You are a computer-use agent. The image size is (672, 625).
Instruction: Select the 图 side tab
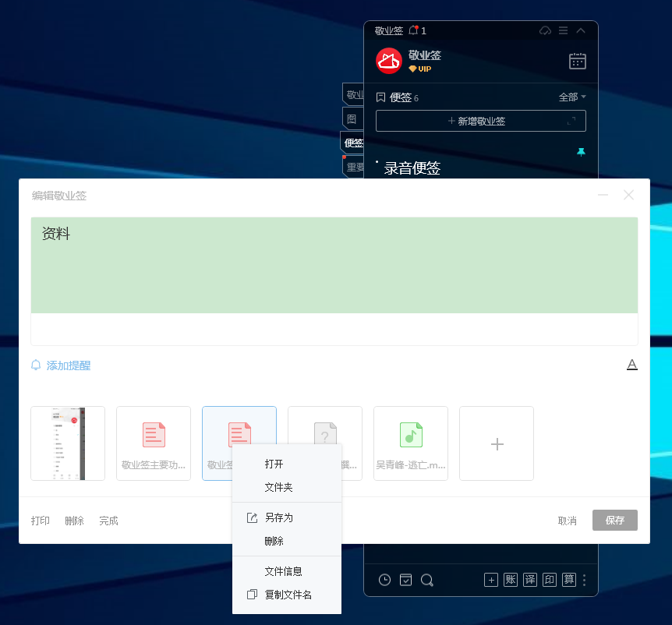click(x=352, y=119)
